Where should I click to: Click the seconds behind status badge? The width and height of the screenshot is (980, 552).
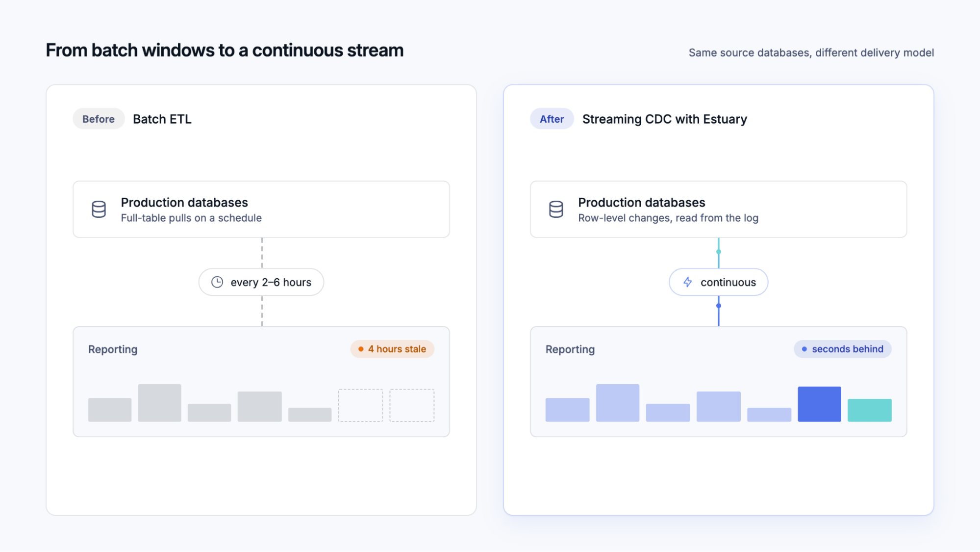(843, 349)
